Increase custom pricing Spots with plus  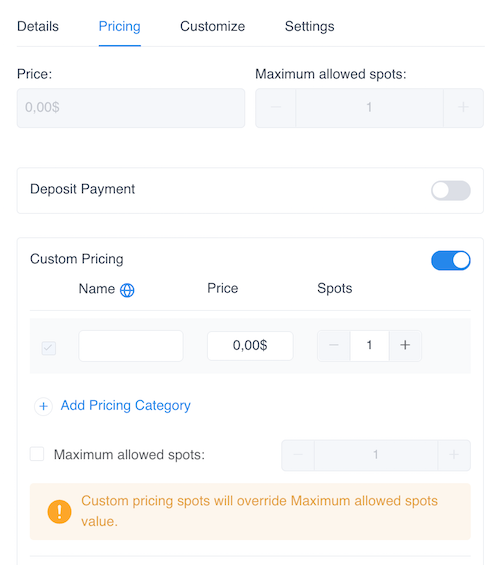pyautogui.click(x=405, y=345)
